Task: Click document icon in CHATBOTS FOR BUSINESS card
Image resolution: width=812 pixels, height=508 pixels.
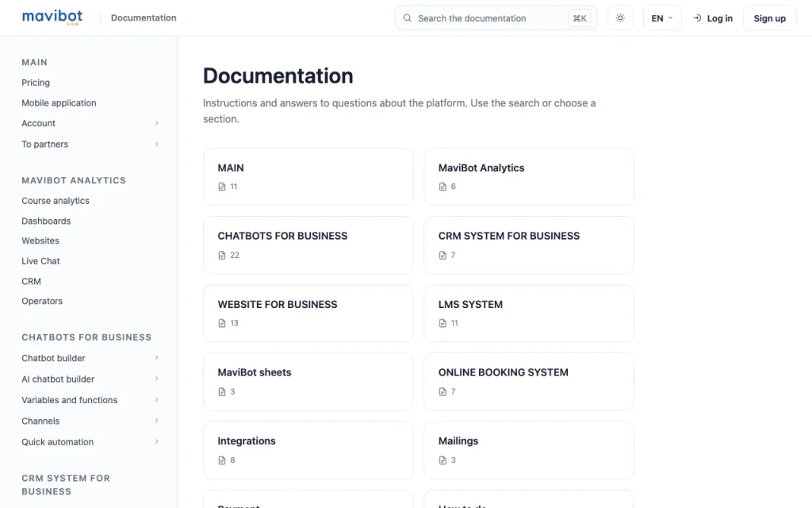Action: point(222,255)
